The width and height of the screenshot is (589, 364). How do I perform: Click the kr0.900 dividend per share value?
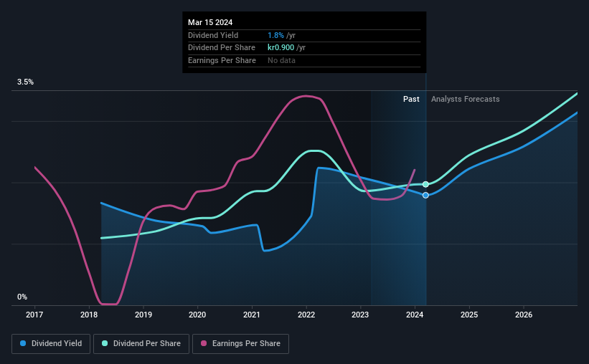click(281, 48)
